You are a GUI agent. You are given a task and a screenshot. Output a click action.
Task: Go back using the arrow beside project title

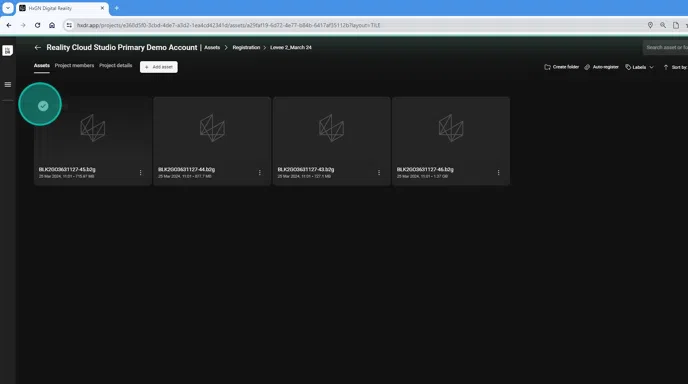(x=38, y=47)
